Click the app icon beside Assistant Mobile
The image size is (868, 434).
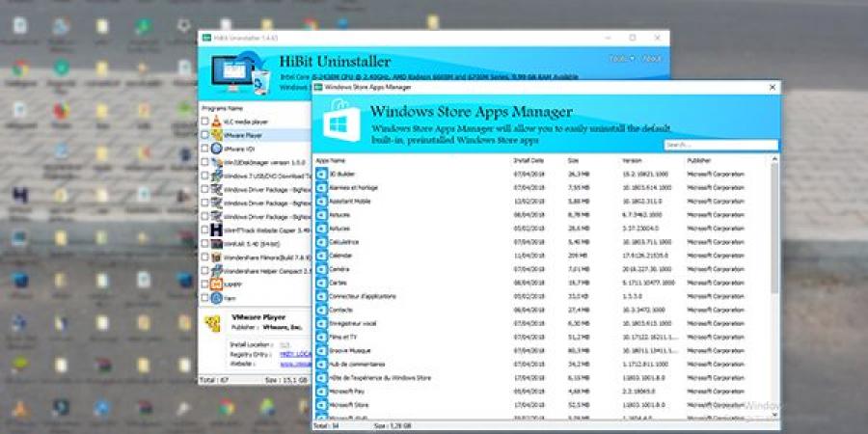(x=321, y=201)
